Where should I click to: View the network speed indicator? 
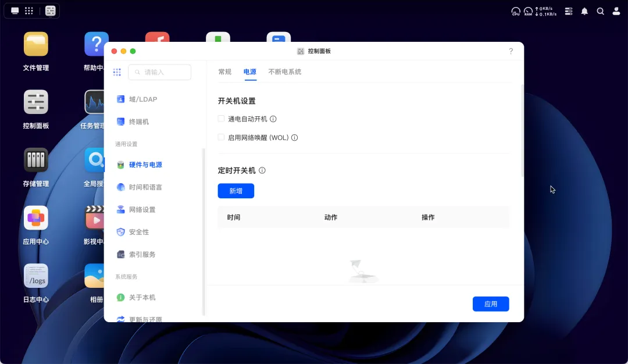546,11
